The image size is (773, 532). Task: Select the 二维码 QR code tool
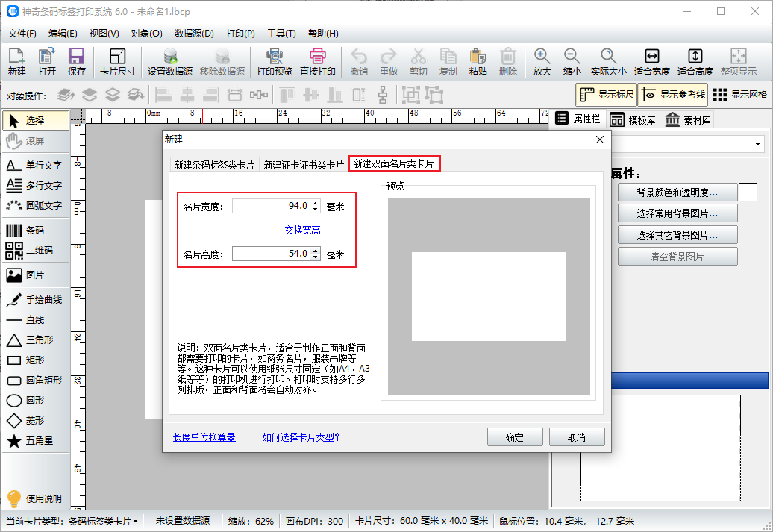click(x=35, y=251)
